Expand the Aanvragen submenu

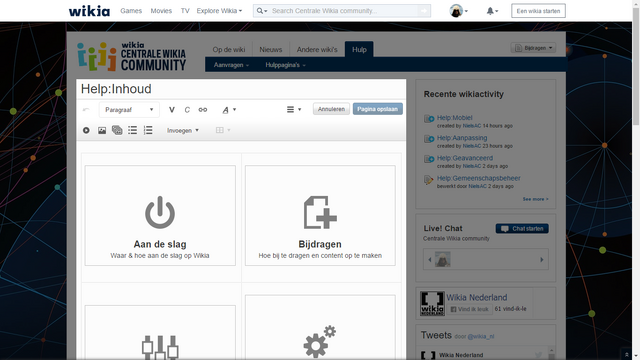231,65
